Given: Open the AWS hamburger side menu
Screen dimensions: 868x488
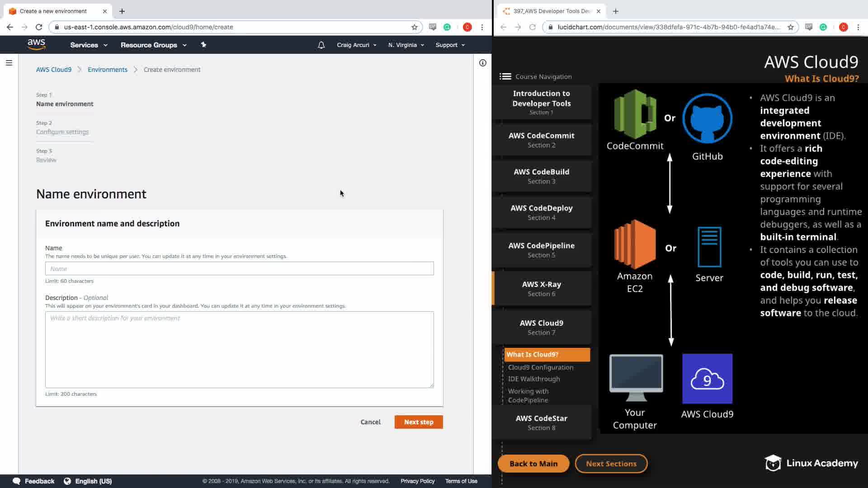Looking at the screenshot, I should click(9, 63).
